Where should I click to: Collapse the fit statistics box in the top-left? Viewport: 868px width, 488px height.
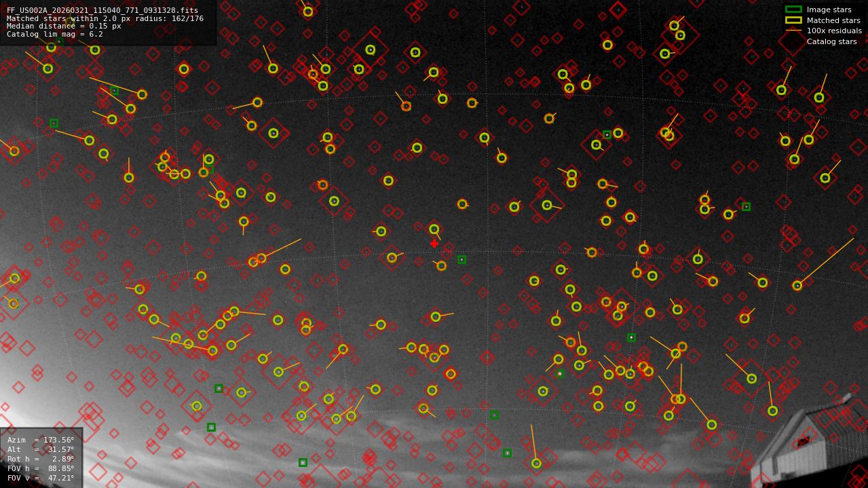point(109,22)
